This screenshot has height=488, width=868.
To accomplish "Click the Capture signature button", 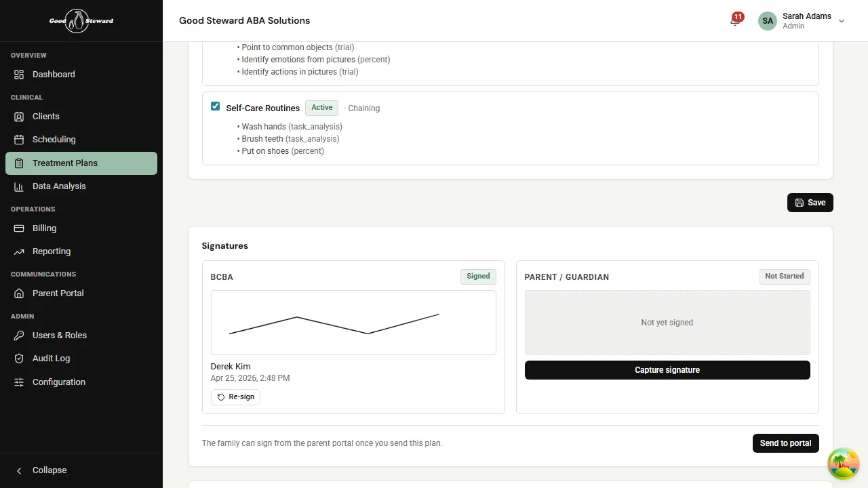I will (667, 369).
